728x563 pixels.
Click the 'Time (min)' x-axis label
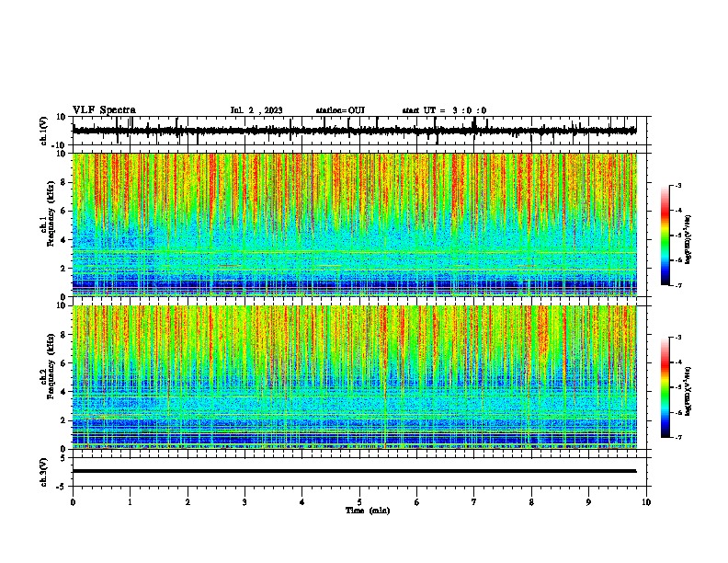tap(368, 511)
